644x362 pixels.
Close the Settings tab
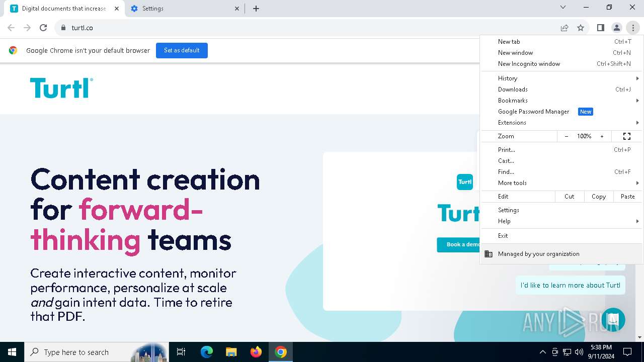(237, 9)
